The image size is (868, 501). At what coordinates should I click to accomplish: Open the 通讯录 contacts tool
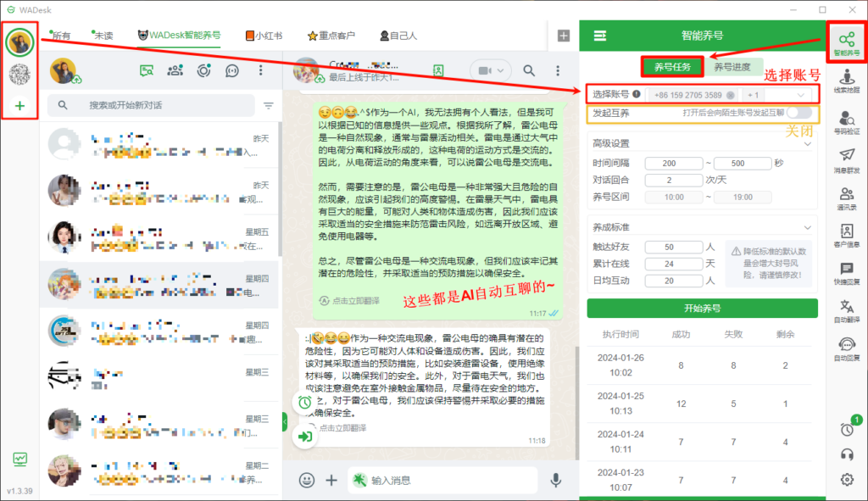(847, 198)
